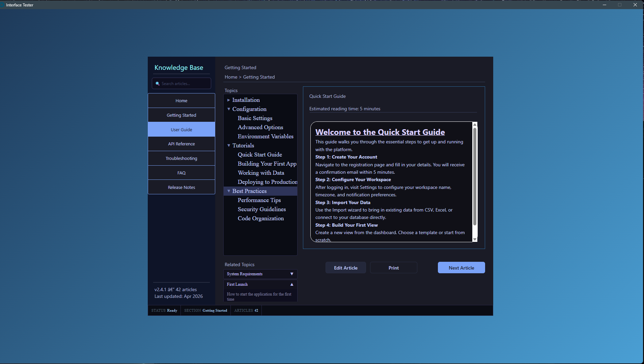Click the Home breadcrumb link
This screenshot has height=364, width=644.
(231, 77)
